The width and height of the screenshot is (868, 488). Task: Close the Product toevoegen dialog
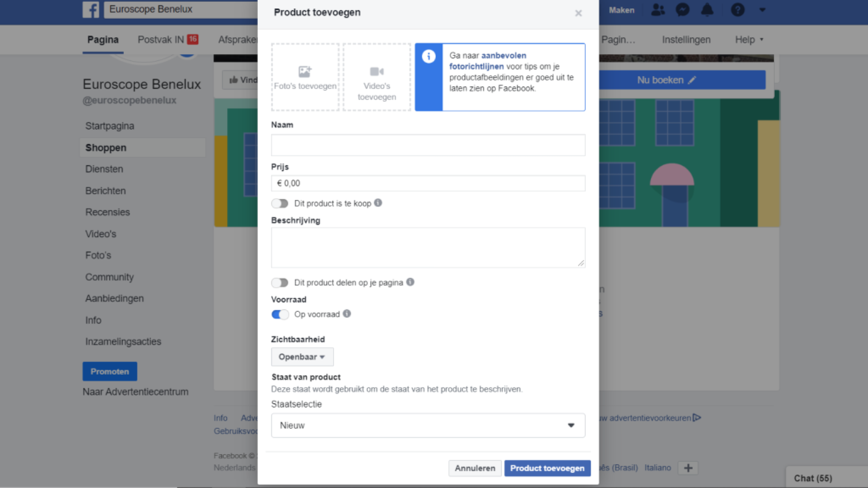[x=578, y=13]
